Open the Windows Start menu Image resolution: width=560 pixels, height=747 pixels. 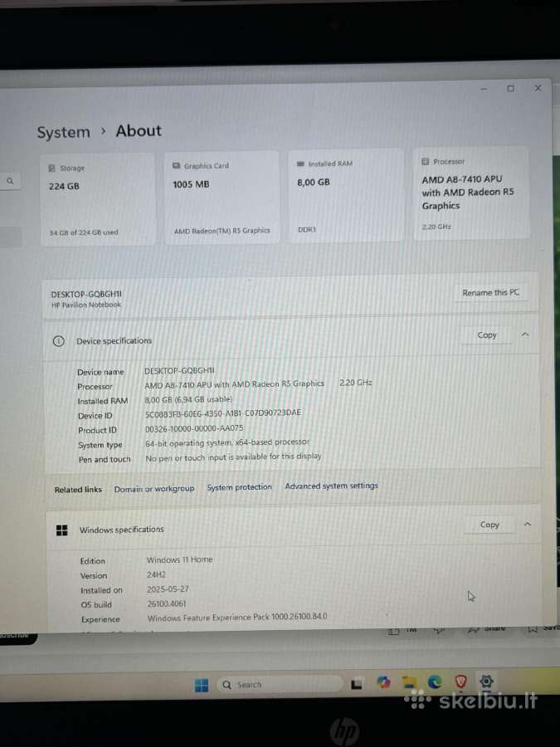click(202, 685)
